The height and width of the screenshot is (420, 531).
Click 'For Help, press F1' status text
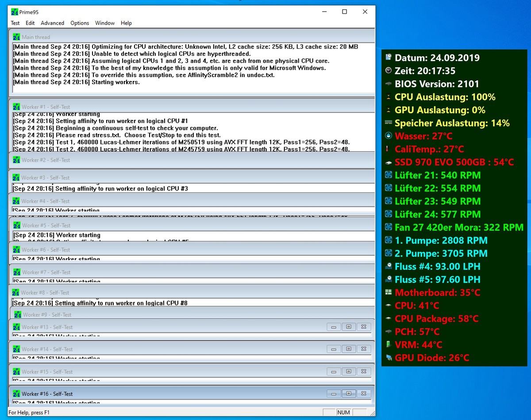click(29, 412)
